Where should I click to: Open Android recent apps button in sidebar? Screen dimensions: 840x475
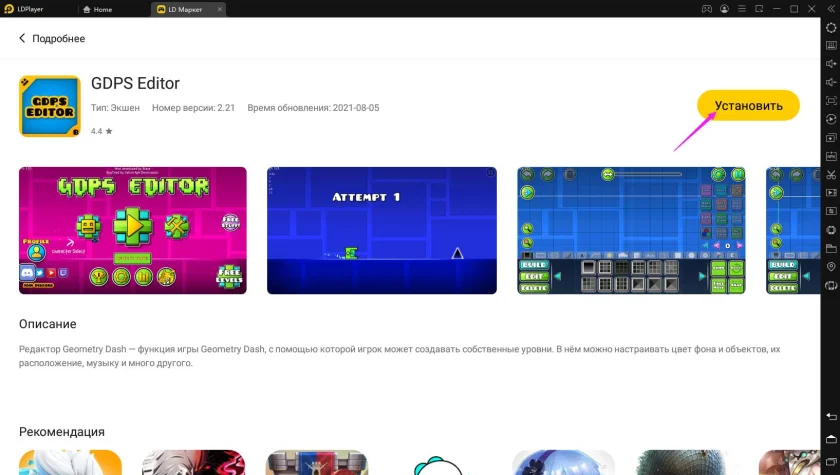coord(831,462)
